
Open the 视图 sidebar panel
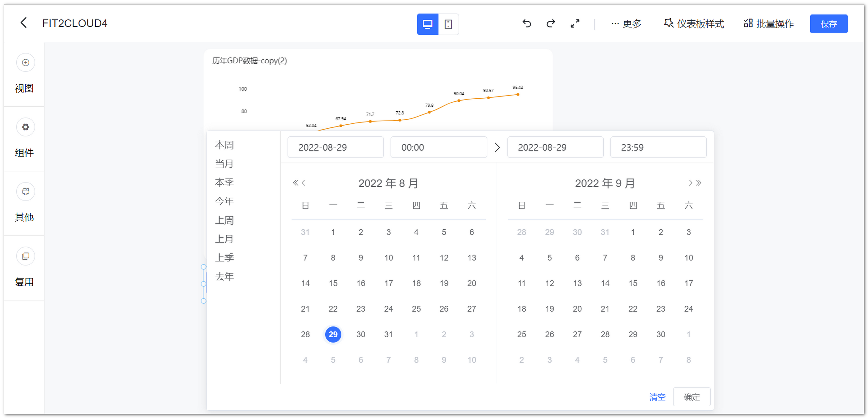pos(25,74)
